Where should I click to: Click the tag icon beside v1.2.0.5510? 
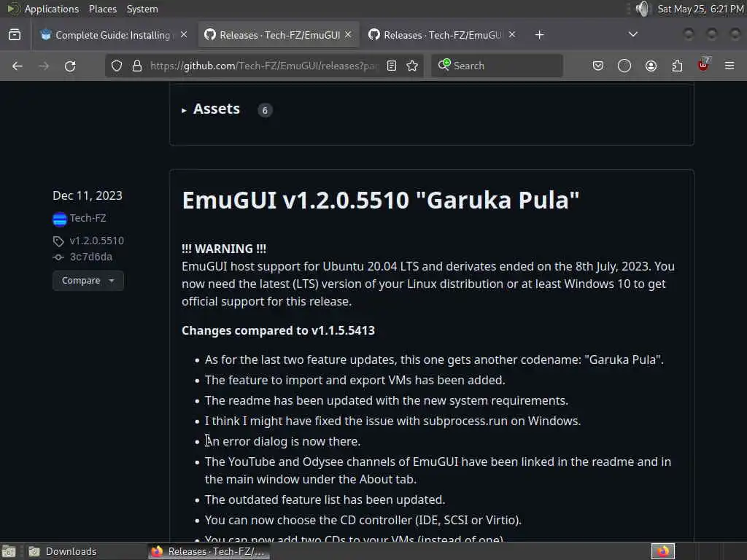click(58, 241)
